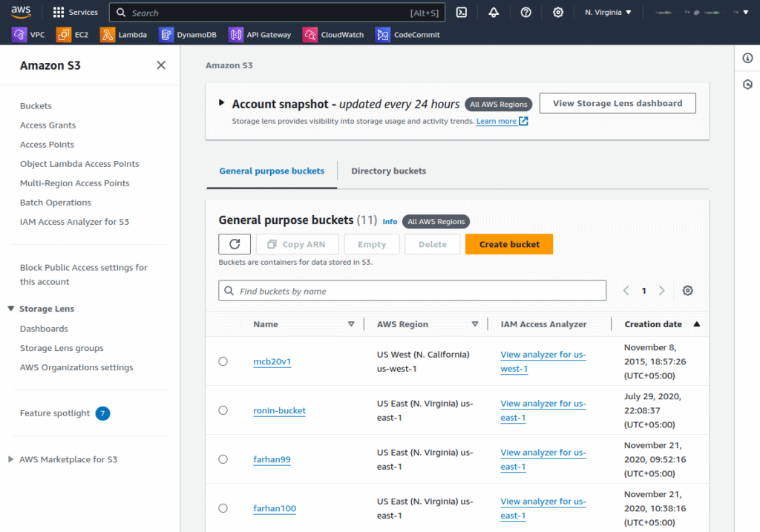Click View Storage Lens dashboard
The width and height of the screenshot is (760, 532).
tap(617, 103)
